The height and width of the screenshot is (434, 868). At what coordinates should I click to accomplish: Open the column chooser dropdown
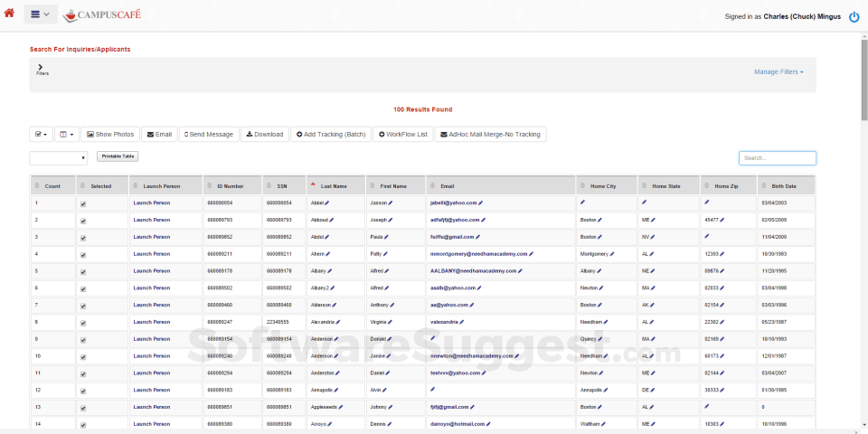pyautogui.click(x=66, y=134)
